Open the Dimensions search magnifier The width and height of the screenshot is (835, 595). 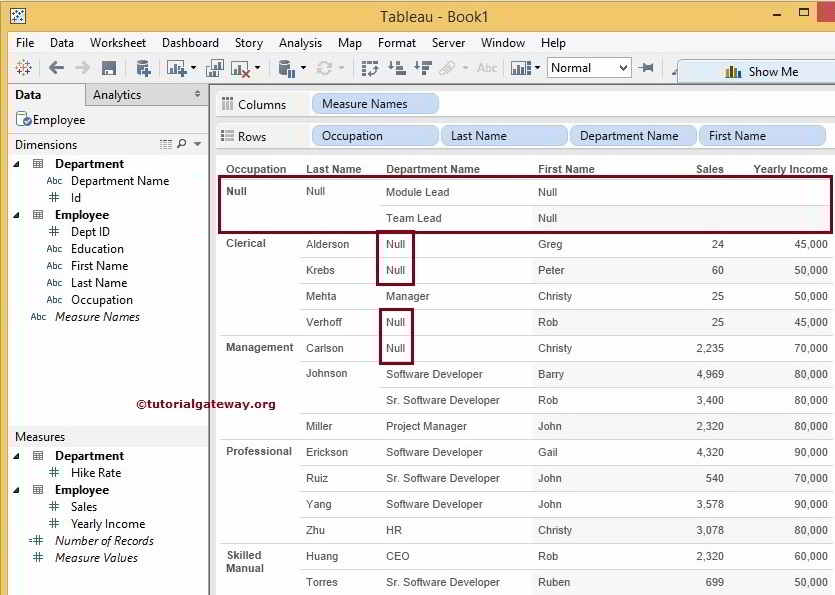tap(180, 144)
